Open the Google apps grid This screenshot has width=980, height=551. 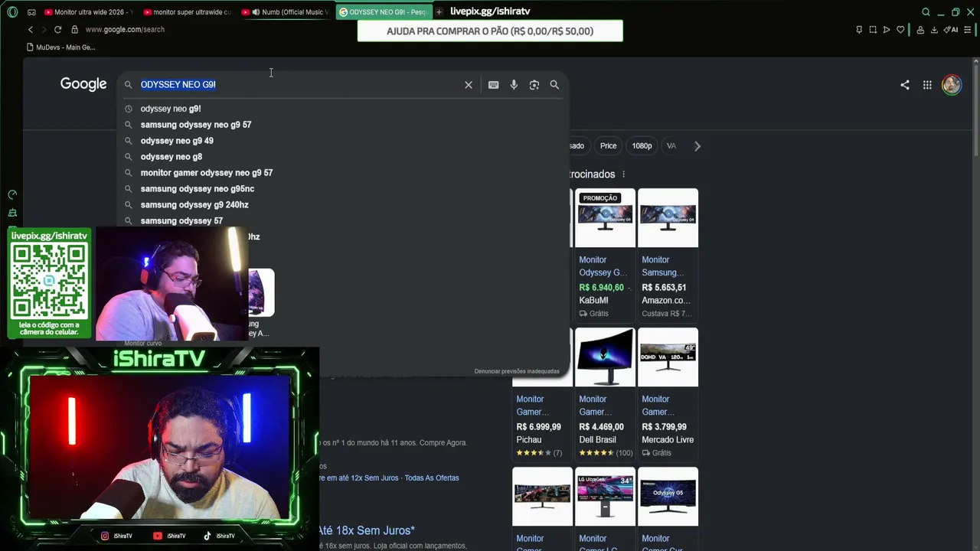pyautogui.click(x=927, y=85)
